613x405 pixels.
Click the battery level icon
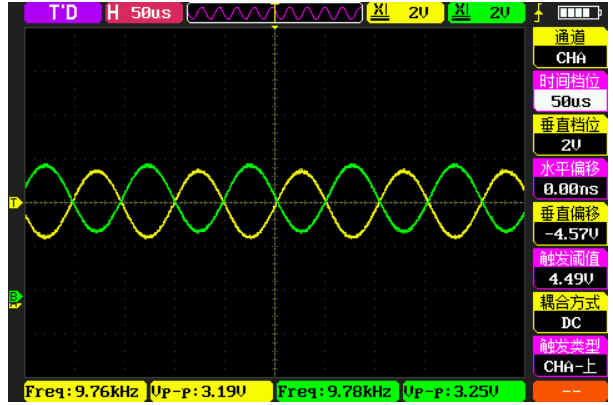coord(580,13)
